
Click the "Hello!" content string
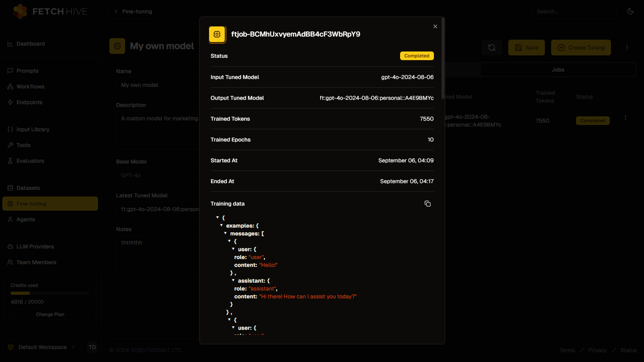tap(268, 265)
